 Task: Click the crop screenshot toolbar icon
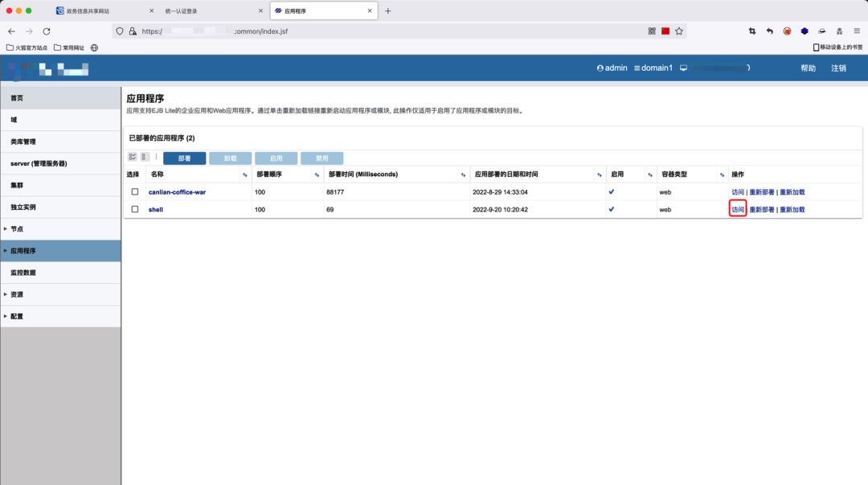click(752, 31)
